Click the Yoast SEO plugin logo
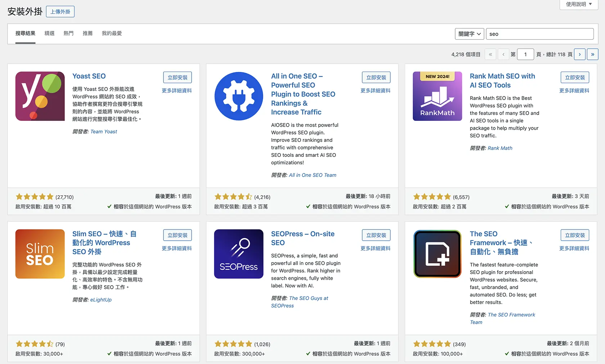This screenshot has width=605, height=364. pyautogui.click(x=40, y=96)
